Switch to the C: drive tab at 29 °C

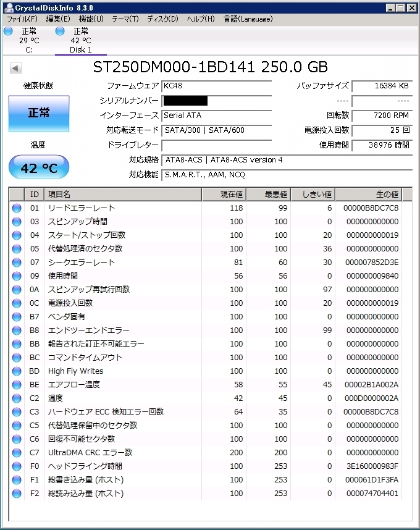pyautogui.click(x=29, y=40)
